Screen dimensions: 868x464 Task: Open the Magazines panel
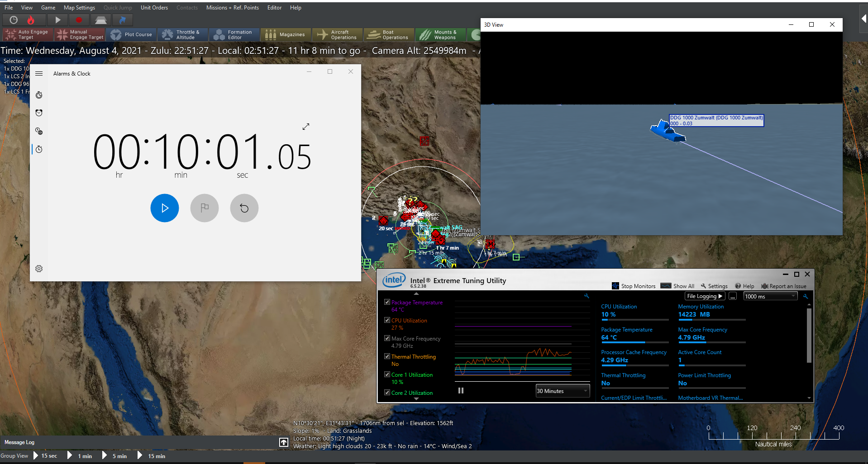[286, 35]
